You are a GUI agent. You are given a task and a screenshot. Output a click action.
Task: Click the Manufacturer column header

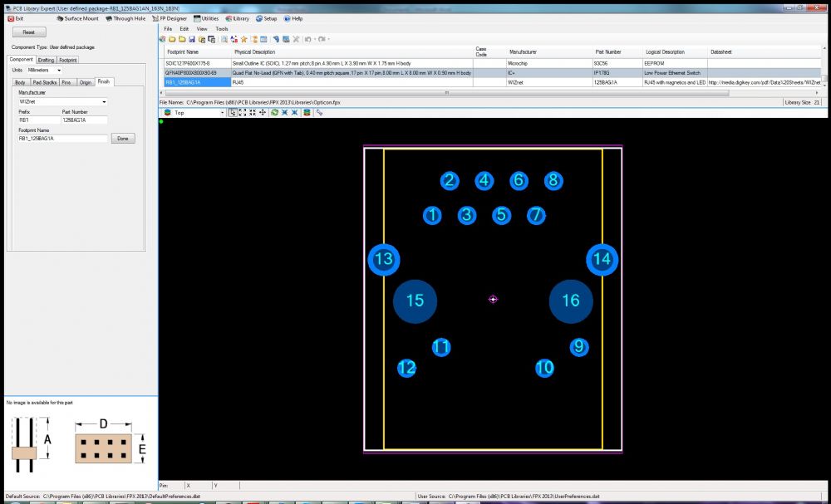(523, 51)
